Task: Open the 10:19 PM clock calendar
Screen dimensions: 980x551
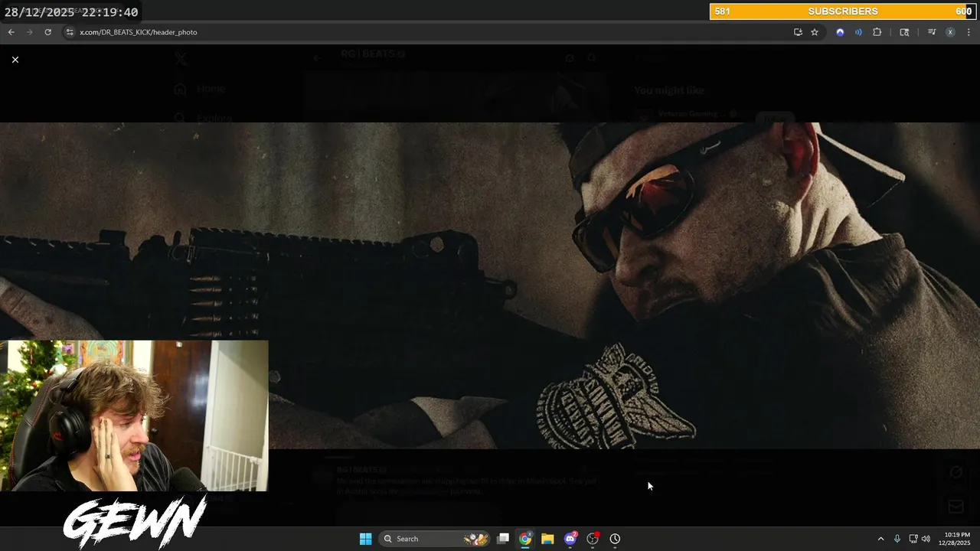Action: click(956, 539)
